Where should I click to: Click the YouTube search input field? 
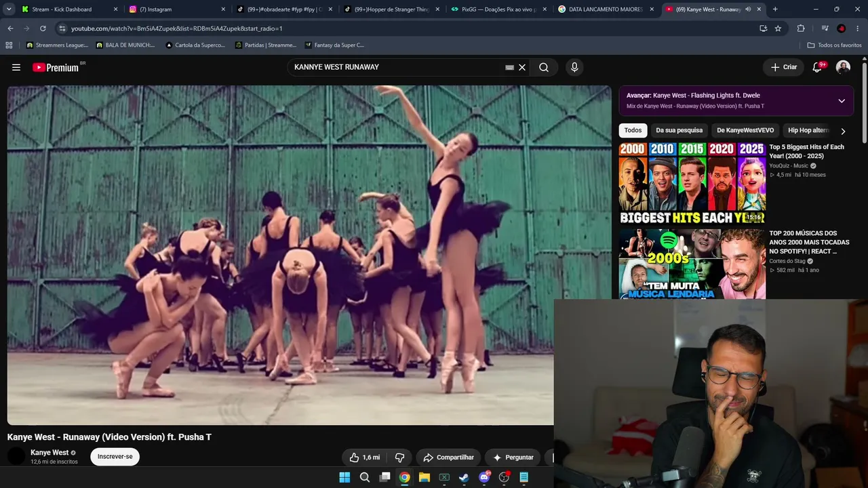[x=397, y=67]
